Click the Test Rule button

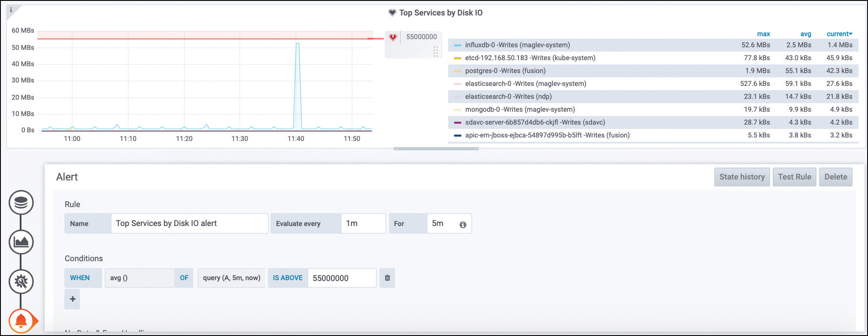(794, 177)
